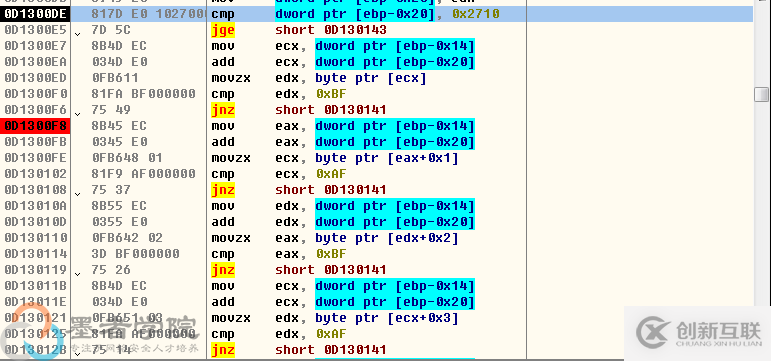The width and height of the screenshot is (771, 361).
Task: Click the jge instruction mnemonic
Action: (x=223, y=30)
